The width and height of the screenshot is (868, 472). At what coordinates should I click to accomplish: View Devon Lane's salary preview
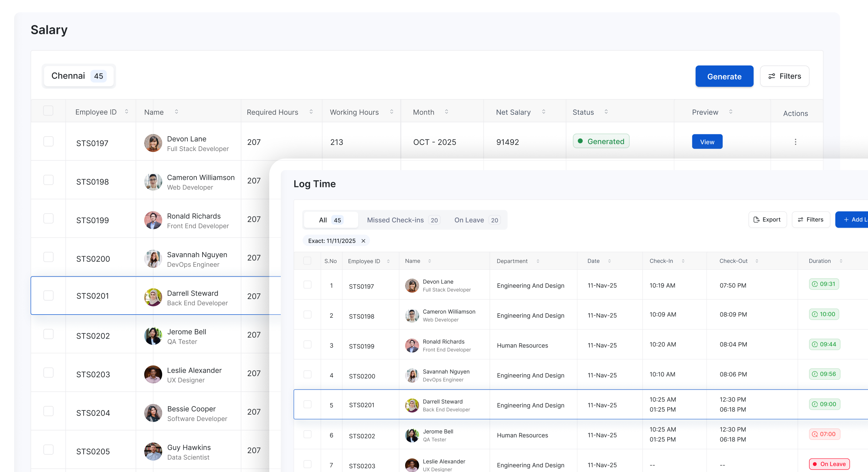[x=707, y=142]
